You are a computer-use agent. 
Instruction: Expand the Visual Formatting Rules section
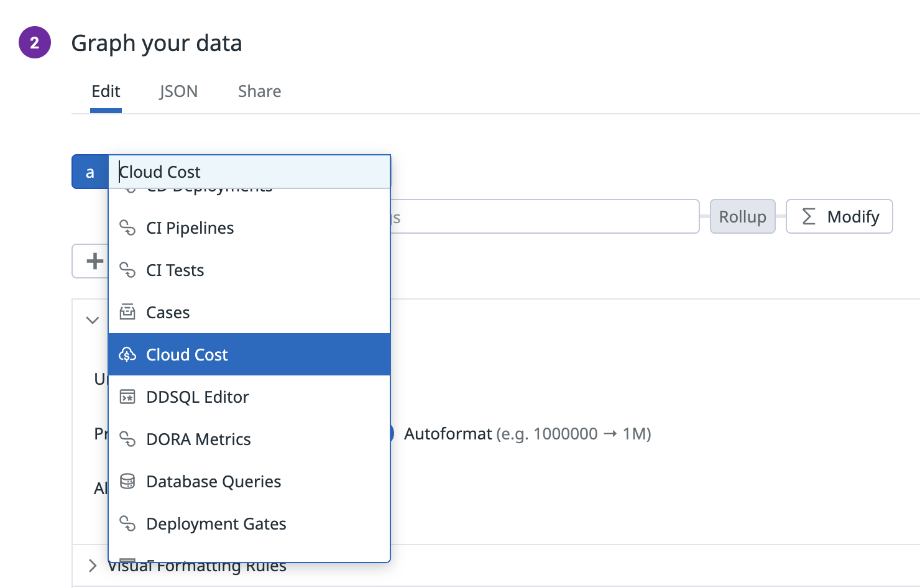(x=93, y=566)
